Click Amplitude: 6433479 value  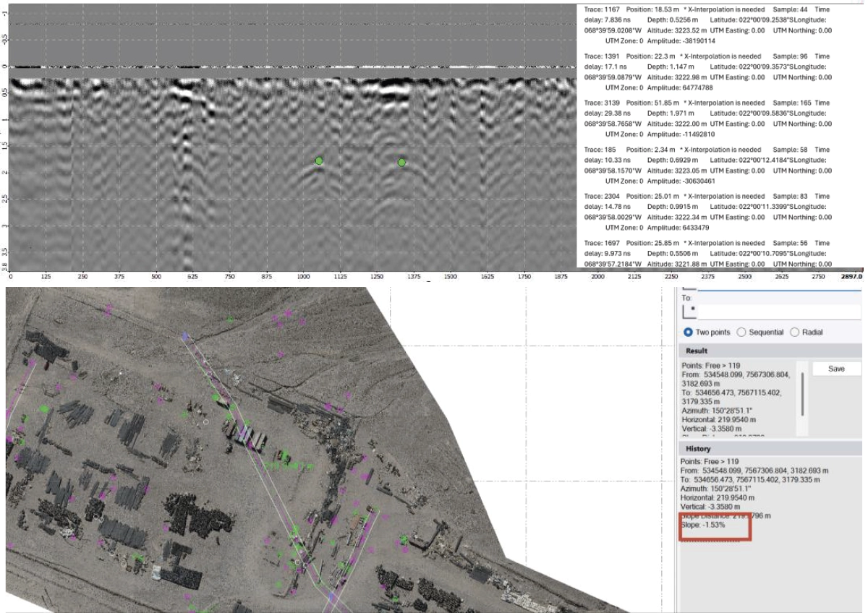(x=678, y=228)
